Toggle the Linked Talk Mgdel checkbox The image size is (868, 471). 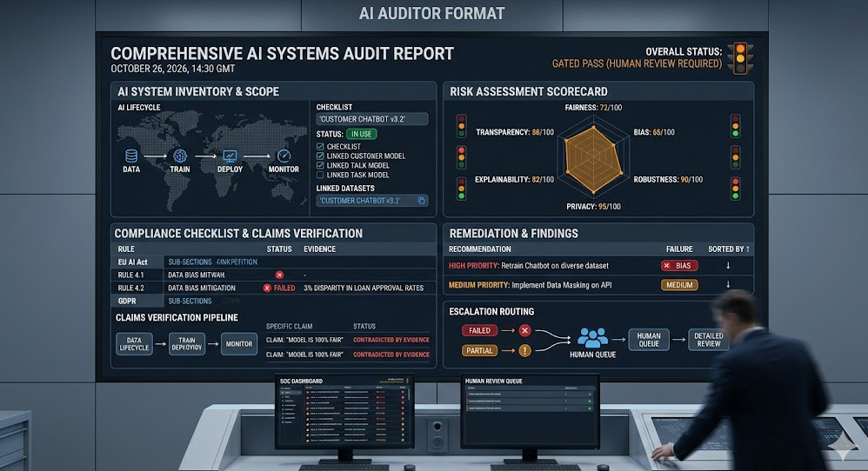pos(320,165)
